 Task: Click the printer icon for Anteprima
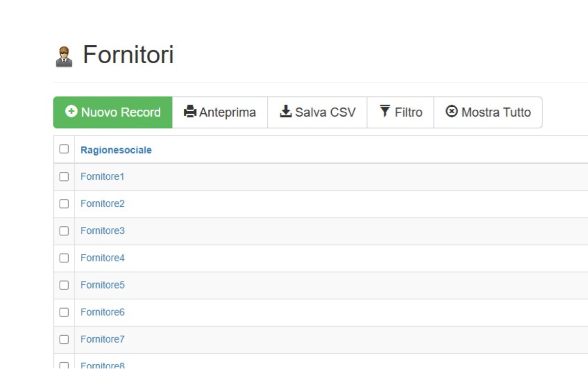[x=190, y=112]
